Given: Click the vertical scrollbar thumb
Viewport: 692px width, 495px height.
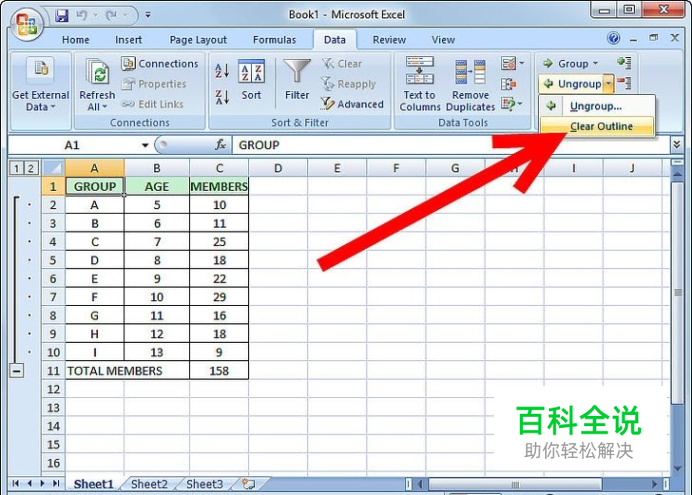Looking at the screenshot, I should [677, 292].
